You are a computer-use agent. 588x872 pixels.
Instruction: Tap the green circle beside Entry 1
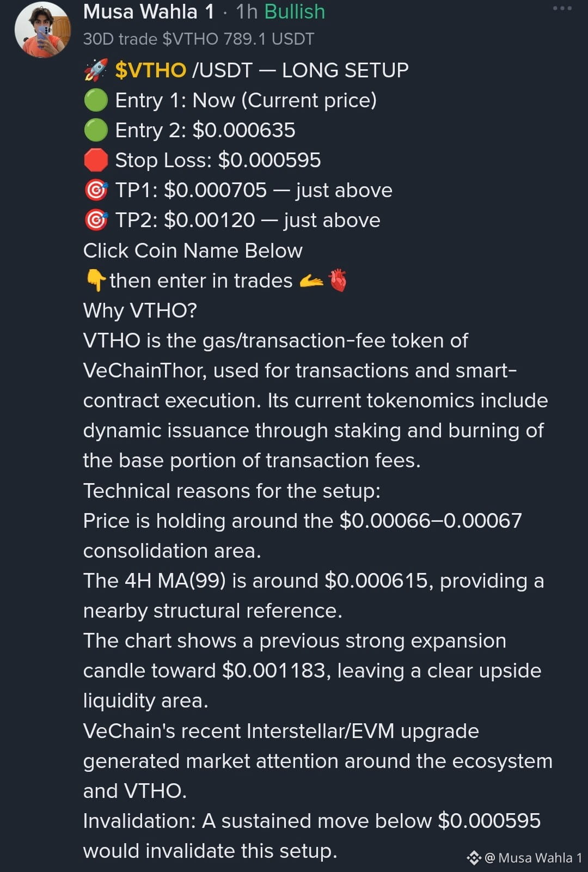coord(96,100)
